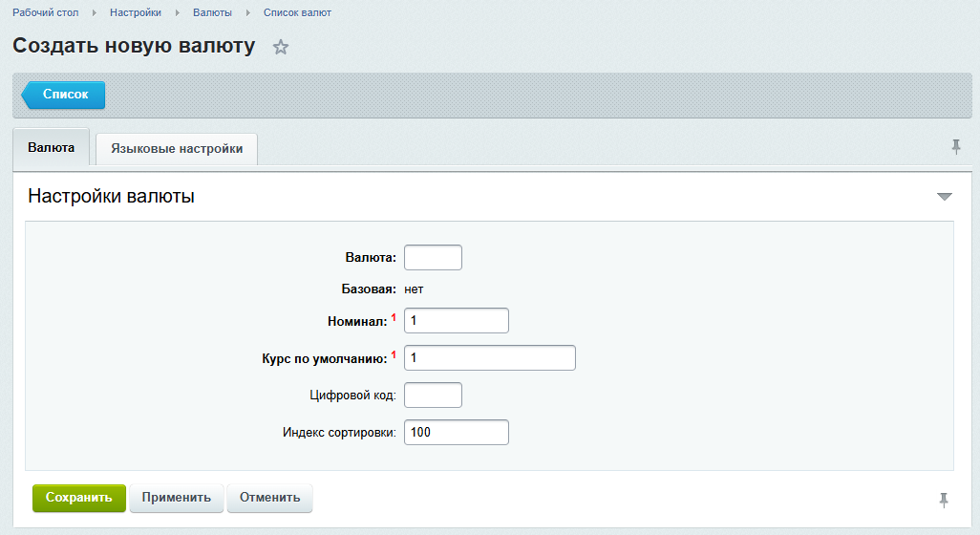Focus the Номинал input field
980x535 pixels.
coord(457,321)
